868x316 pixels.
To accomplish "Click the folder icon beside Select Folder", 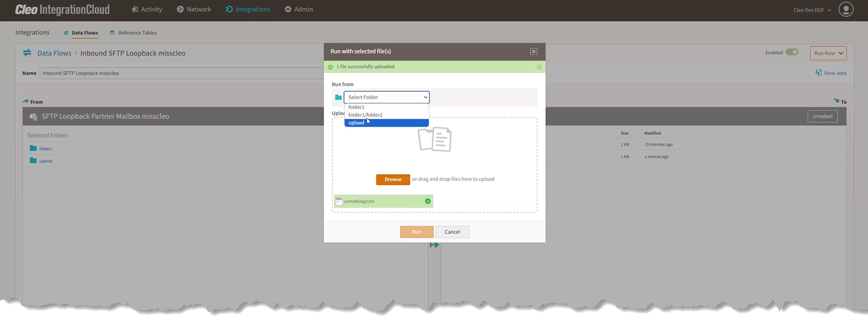I will 338,97.
